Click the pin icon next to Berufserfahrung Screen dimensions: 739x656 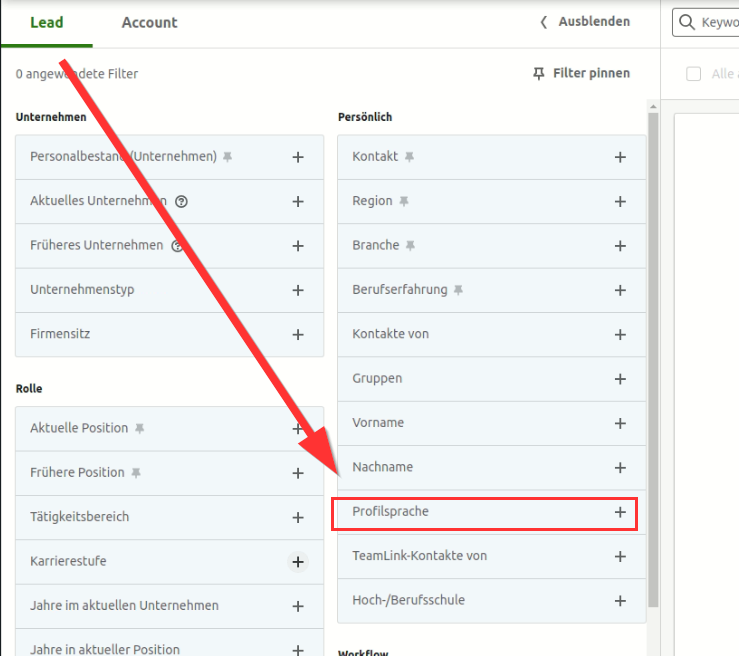[x=458, y=290]
